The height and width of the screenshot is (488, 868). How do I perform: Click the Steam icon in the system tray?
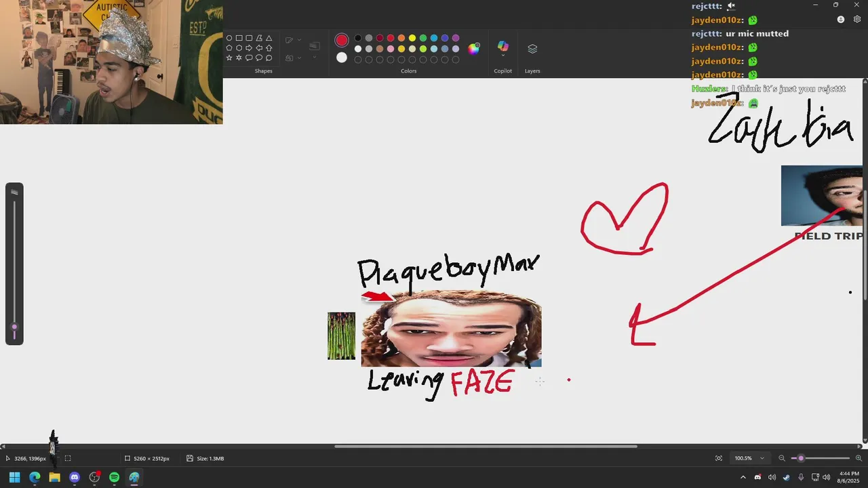point(787,477)
